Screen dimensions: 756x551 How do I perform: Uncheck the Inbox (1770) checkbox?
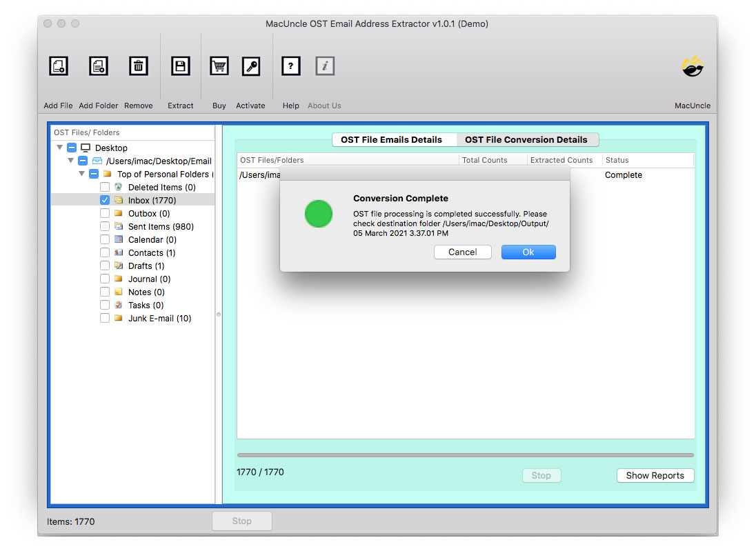(105, 200)
